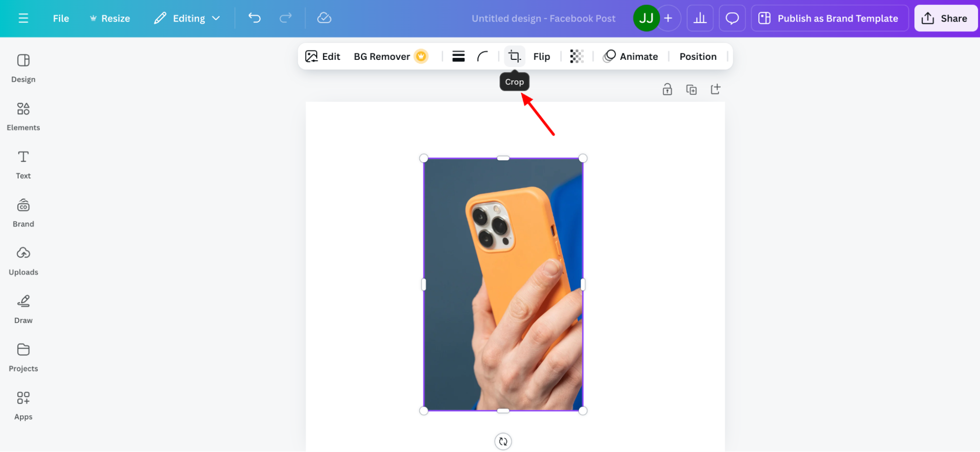Open the Elements sidebar panel
The image size is (980, 452).
pos(23,117)
